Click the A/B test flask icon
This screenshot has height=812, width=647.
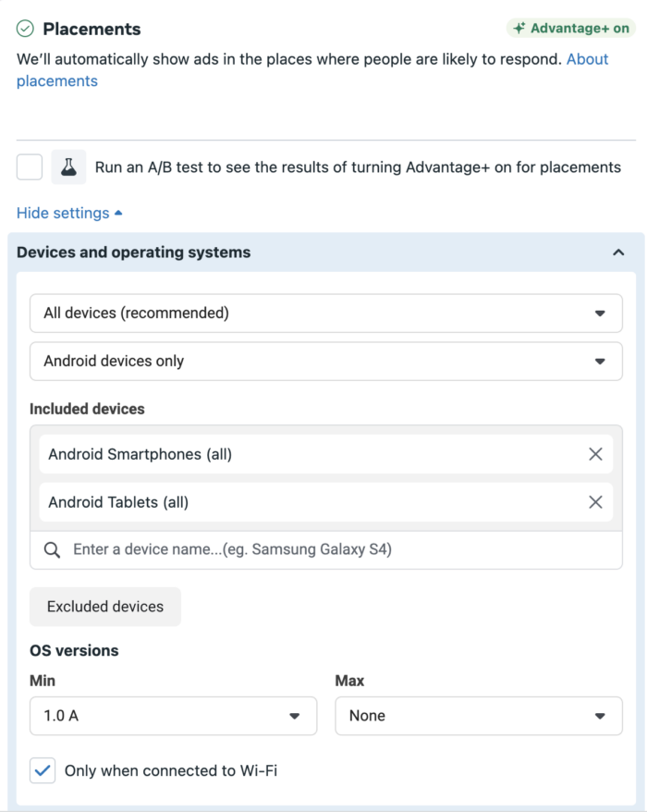coord(68,167)
